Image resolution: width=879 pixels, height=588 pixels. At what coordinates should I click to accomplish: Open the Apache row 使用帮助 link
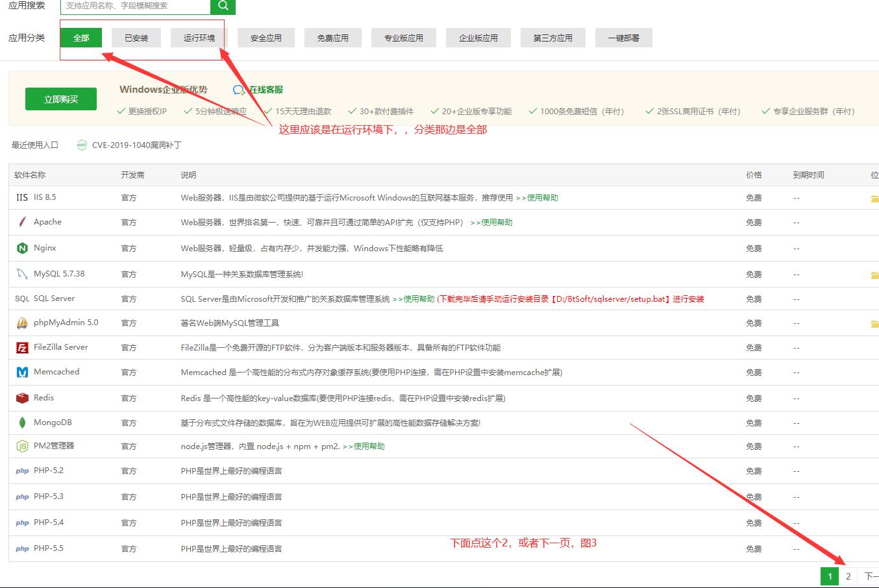491,223
